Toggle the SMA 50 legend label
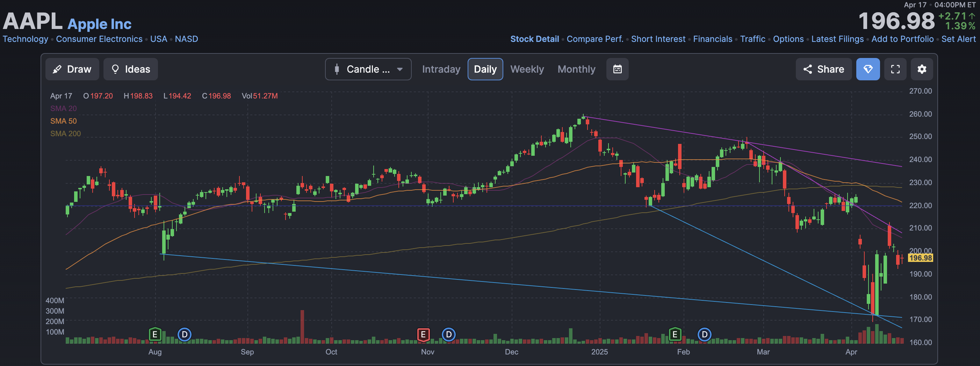Screen dimensions: 980x366 click(x=64, y=121)
